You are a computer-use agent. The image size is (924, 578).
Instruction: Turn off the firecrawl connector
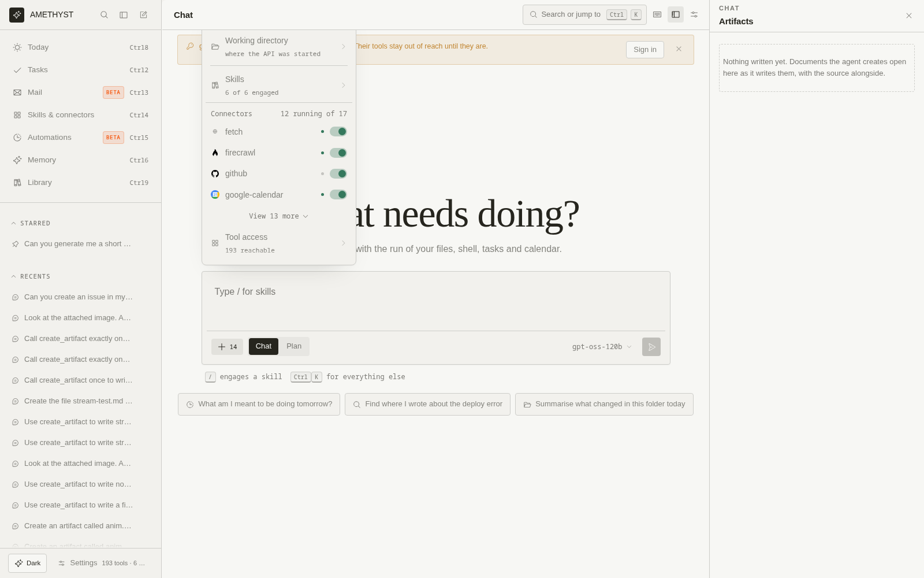point(338,153)
